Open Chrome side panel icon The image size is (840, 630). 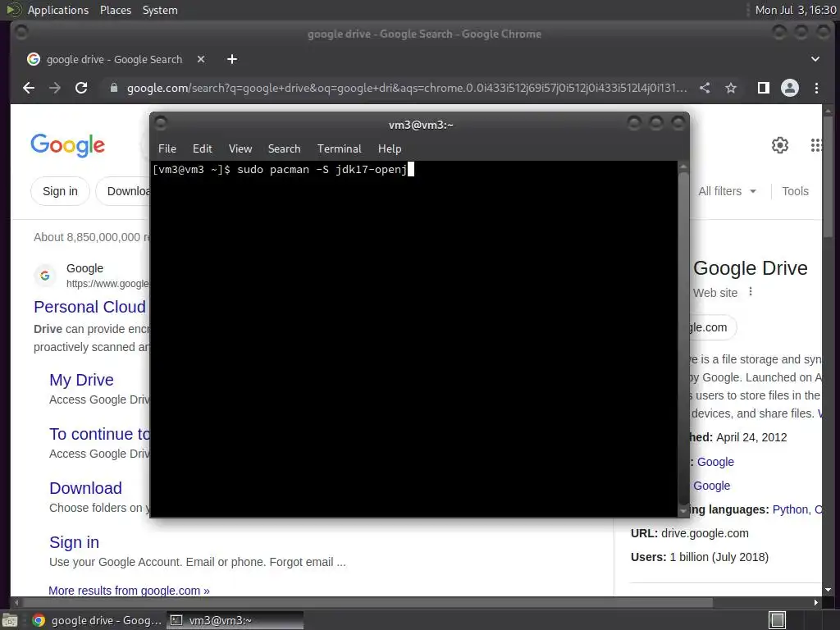click(x=764, y=88)
